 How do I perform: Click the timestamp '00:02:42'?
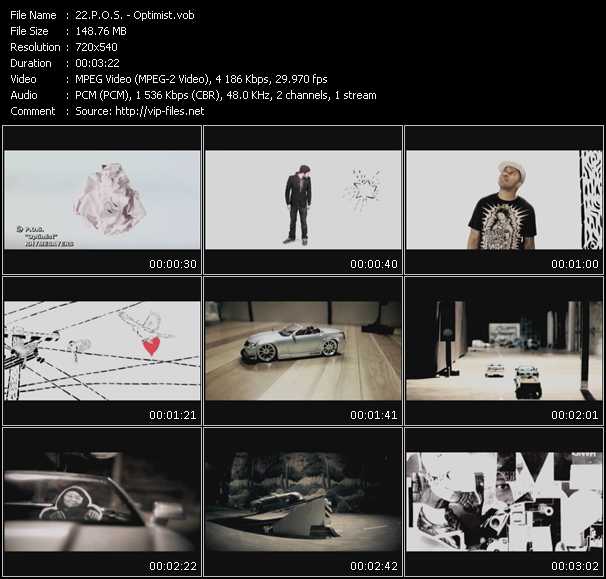tap(374, 566)
